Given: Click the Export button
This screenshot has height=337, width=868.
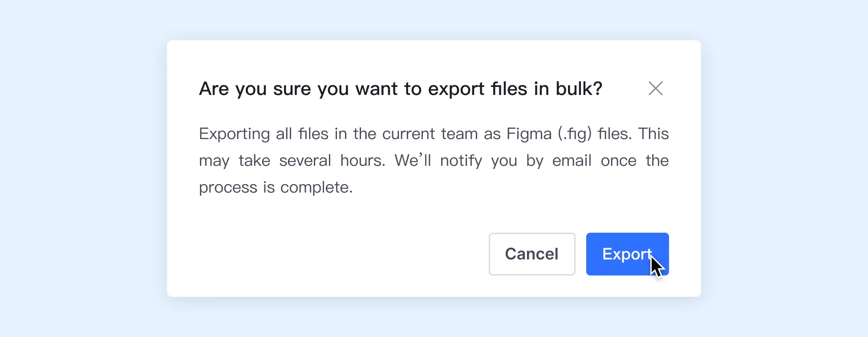Looking at the screenshot, I should (627, 254).
